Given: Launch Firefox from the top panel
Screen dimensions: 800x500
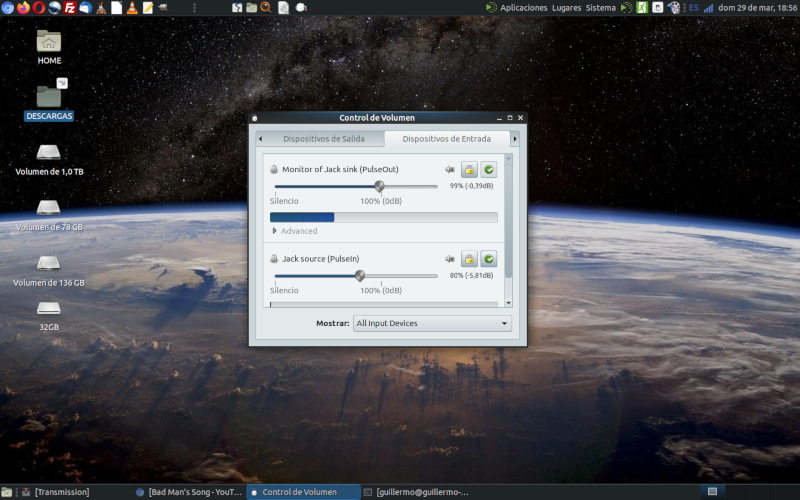Looking at the screenshot, I should coord(23,7).
